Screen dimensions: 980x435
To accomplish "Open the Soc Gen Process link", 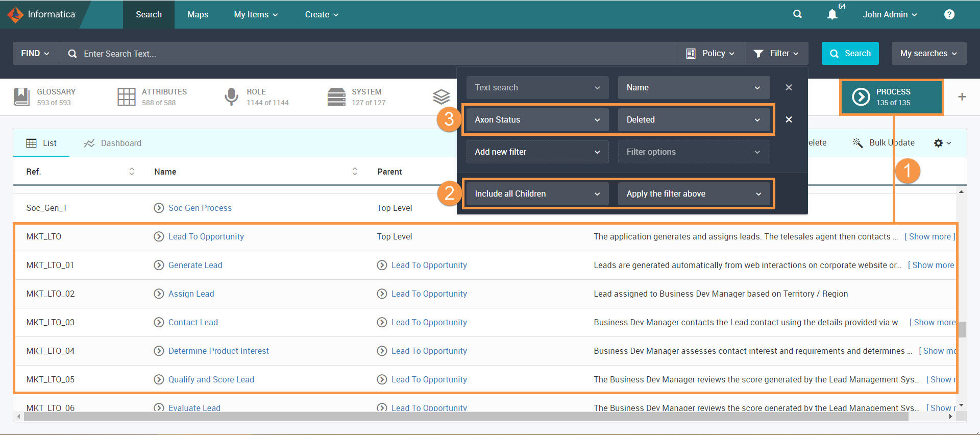I will pyautogui.click(x=200, y=208).
